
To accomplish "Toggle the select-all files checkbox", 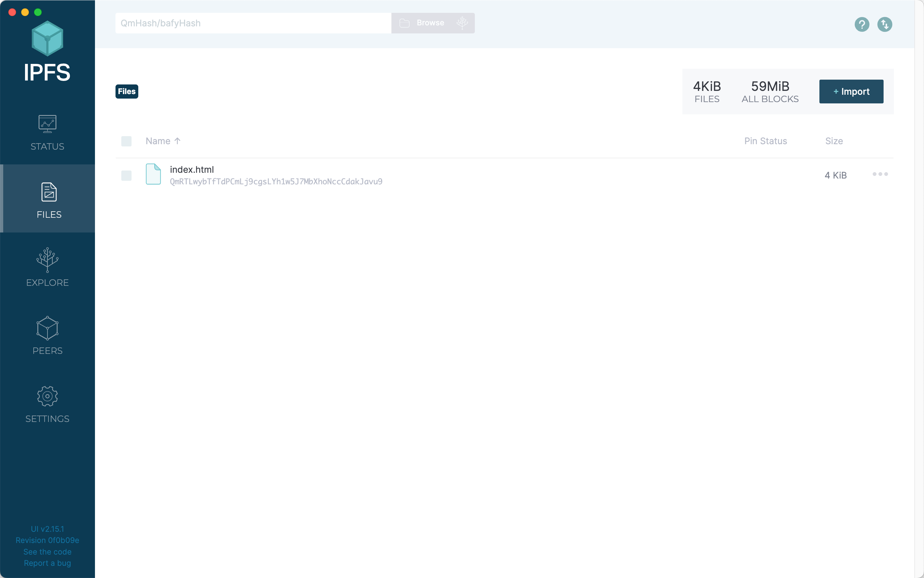I will point(126,141).
